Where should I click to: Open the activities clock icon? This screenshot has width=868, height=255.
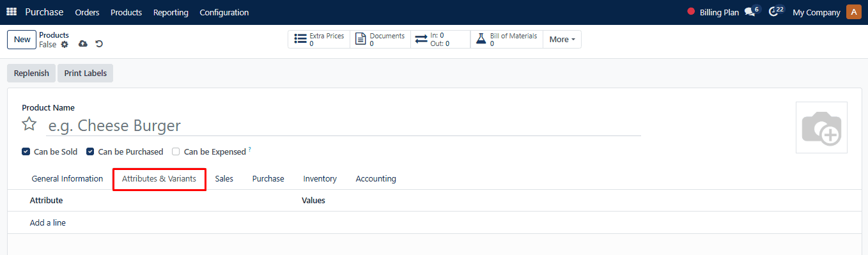coord(773,12)
